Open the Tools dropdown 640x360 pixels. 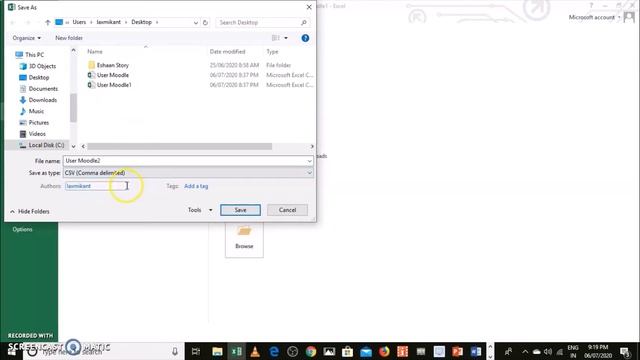tap(200, 210)
